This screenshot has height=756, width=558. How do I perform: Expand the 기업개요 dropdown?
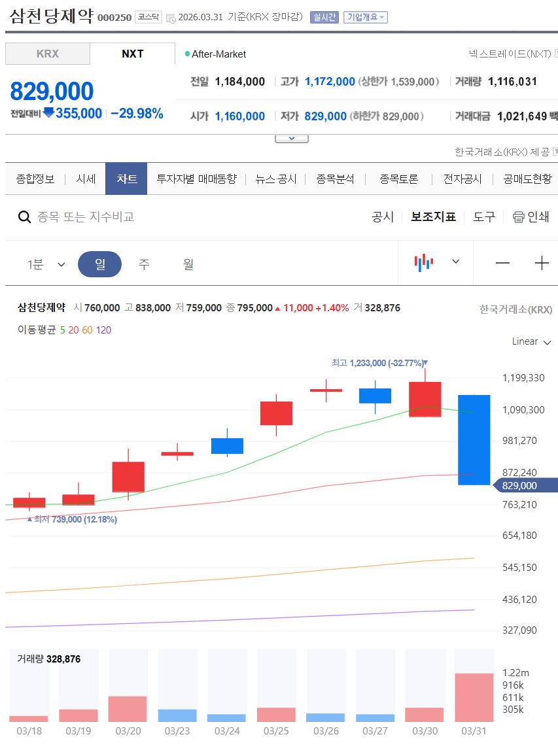366,18
